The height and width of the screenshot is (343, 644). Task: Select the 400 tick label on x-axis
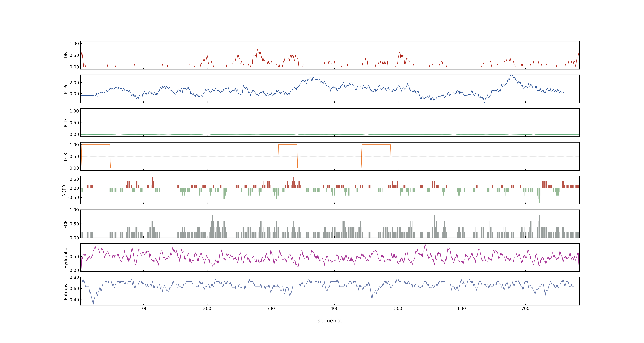(334, 309)
